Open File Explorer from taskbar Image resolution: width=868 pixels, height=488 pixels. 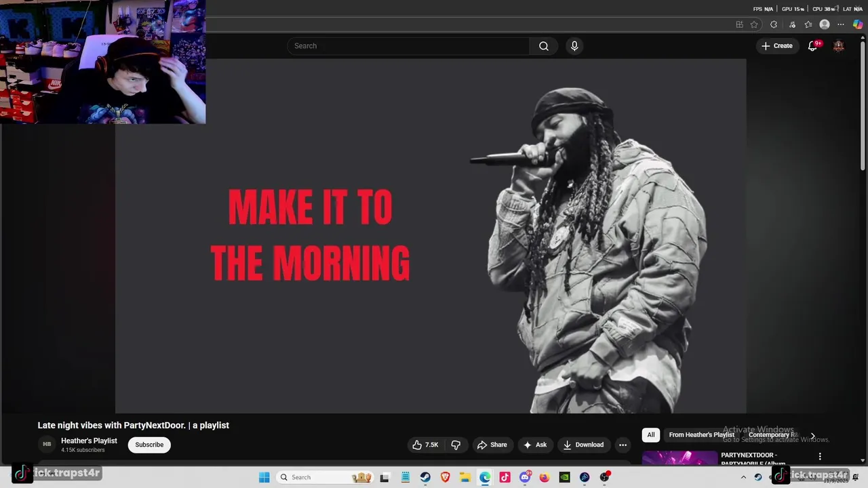pos(465,477)
